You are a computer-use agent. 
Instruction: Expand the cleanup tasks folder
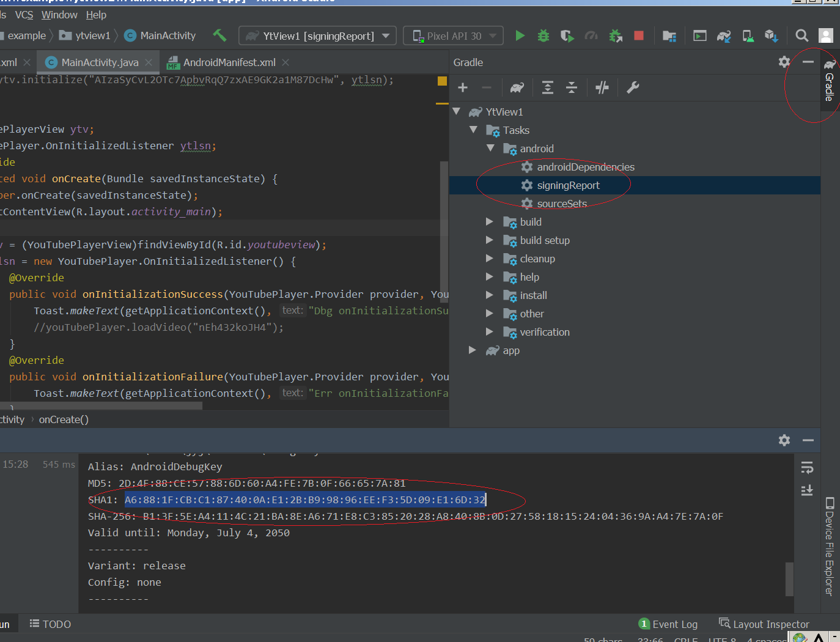coord(489,259)
